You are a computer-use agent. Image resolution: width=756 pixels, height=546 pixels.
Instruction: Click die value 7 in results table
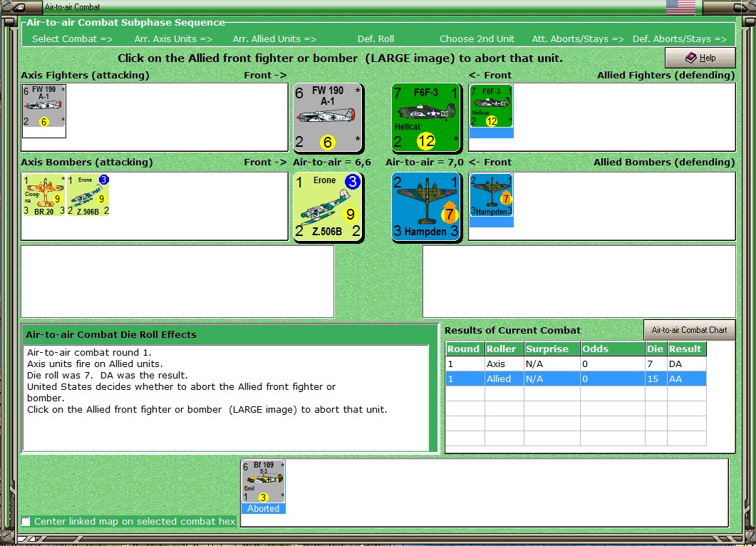tap(656, 364)
